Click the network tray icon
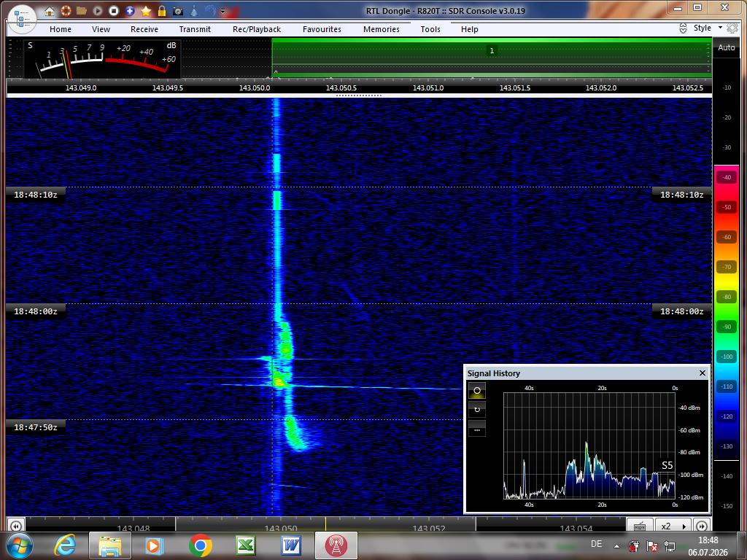747x560 pixels. (670, 545)
